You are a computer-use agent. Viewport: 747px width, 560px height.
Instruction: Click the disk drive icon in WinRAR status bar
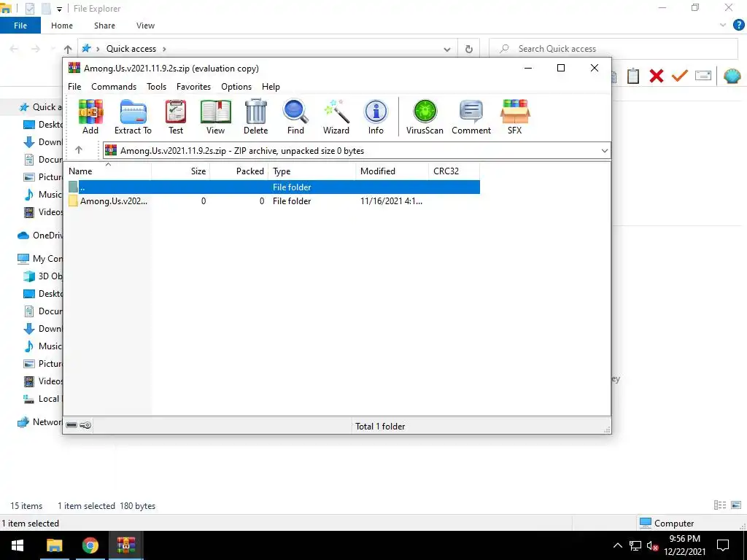pyautogui.click(x=71, y=425)
